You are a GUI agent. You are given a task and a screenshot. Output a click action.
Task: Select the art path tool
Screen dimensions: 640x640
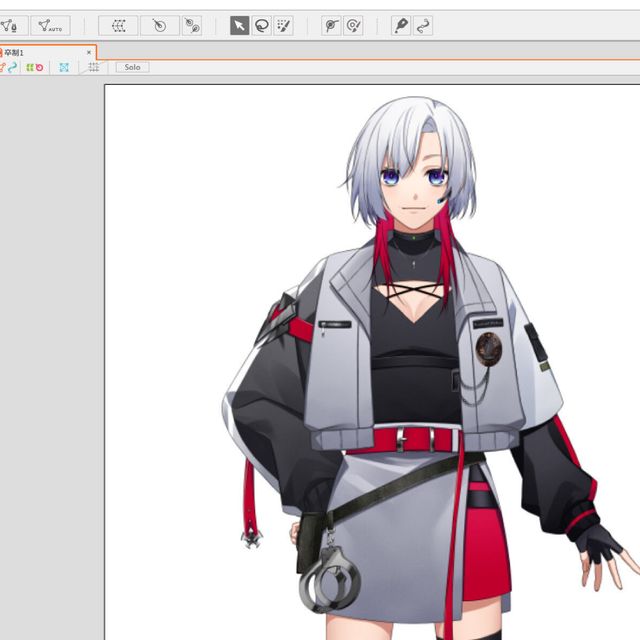click(x=401, y=26)
